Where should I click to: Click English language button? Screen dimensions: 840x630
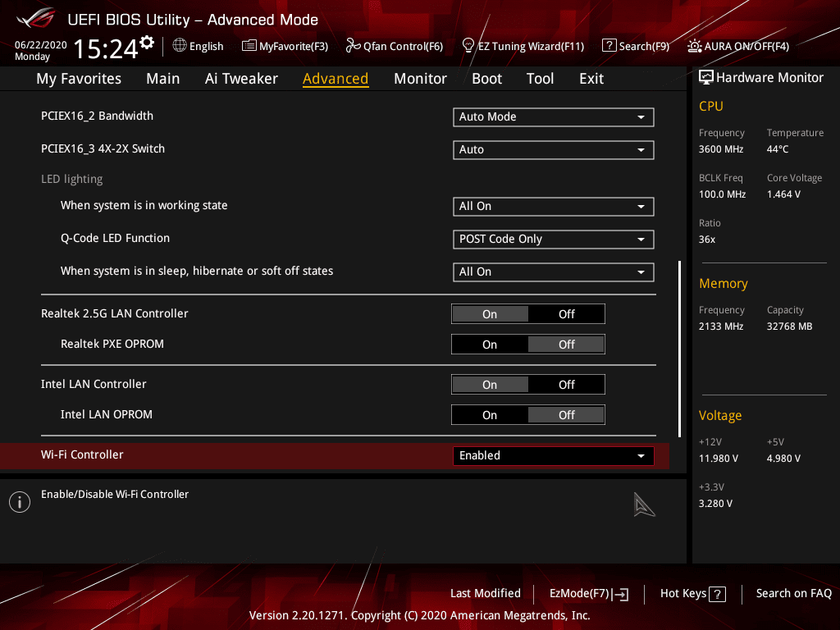(206, 46)
